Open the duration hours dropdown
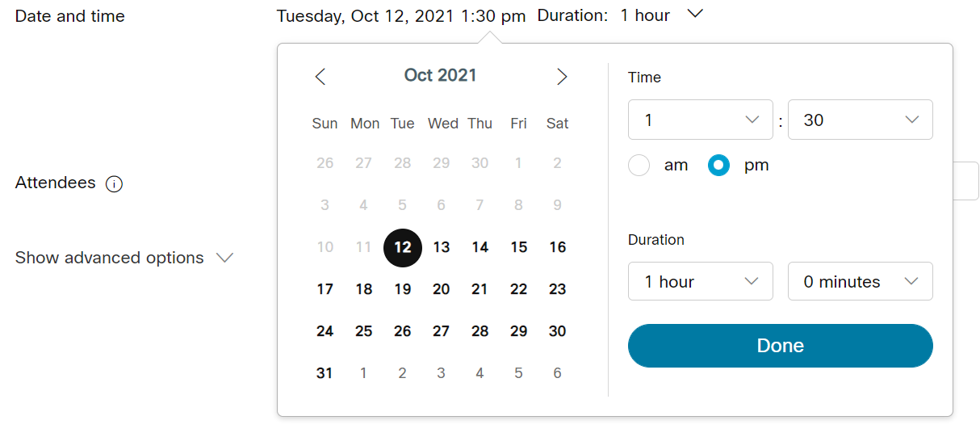The image size is (980, 433). 701,281
